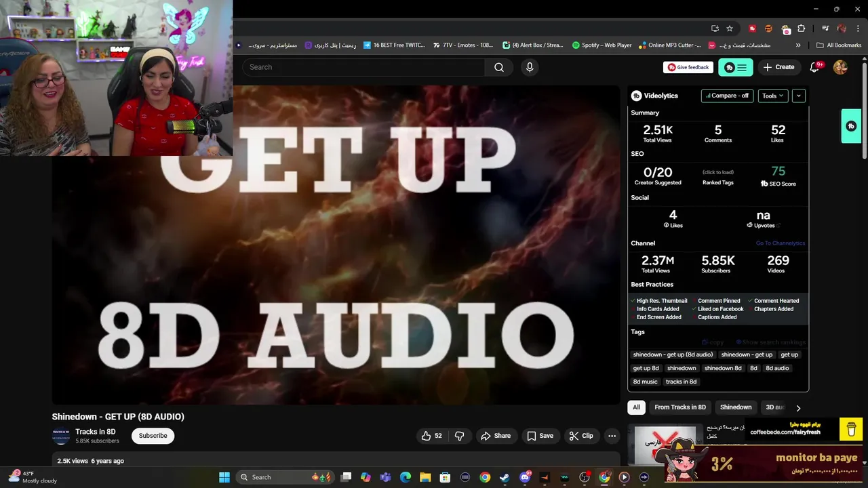Click the 'get up 8d' tag
This screenshot has width=868, height=488.
pos(646,368)
